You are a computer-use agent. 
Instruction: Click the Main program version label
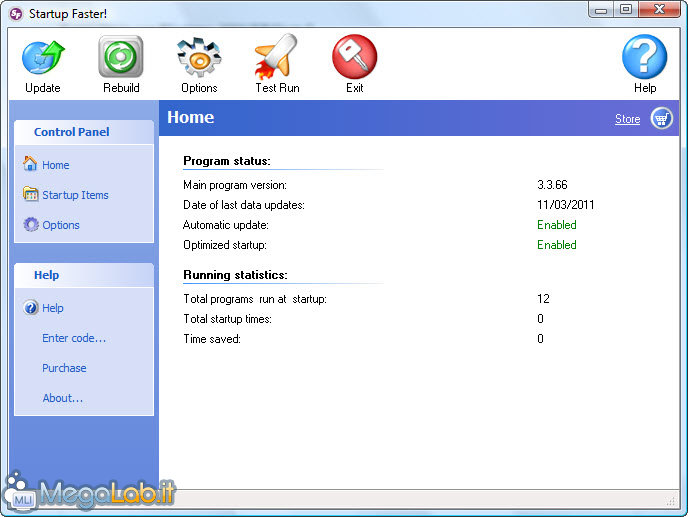pyautogui.click(x=235, y=185)
